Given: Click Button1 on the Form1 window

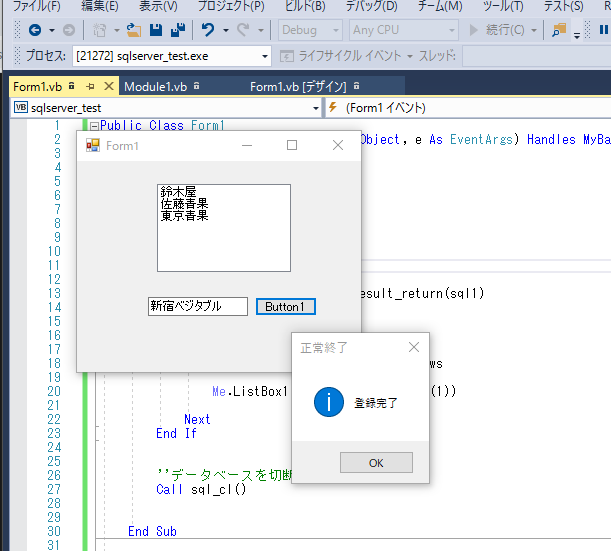Looking at the screenshot, I should coord(285,307).
